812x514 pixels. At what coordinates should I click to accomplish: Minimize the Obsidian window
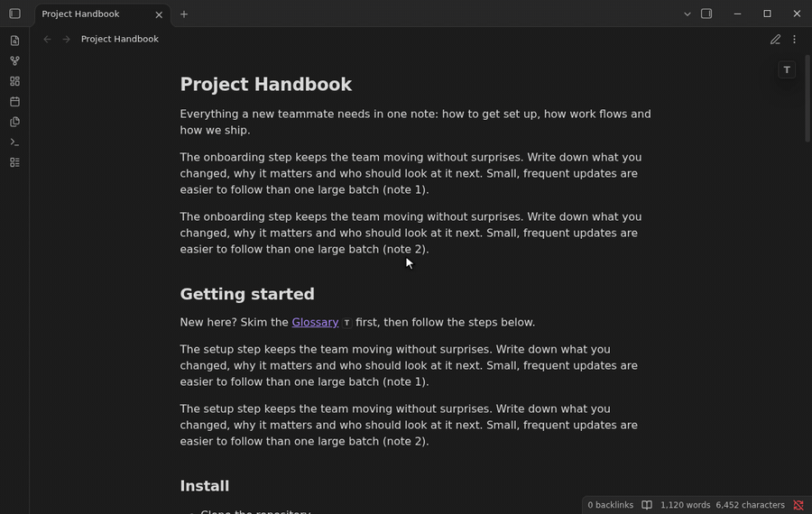pyautogui.click(x=737, y=14)
